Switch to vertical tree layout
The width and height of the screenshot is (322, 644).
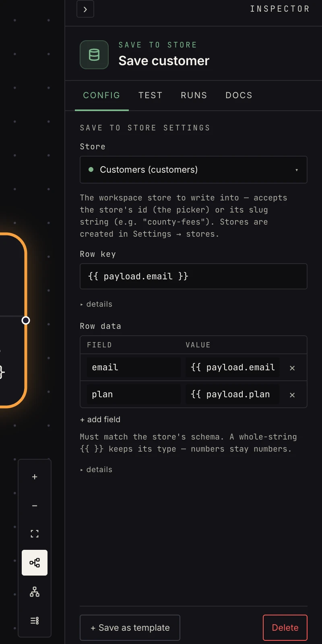pos(35,592)
